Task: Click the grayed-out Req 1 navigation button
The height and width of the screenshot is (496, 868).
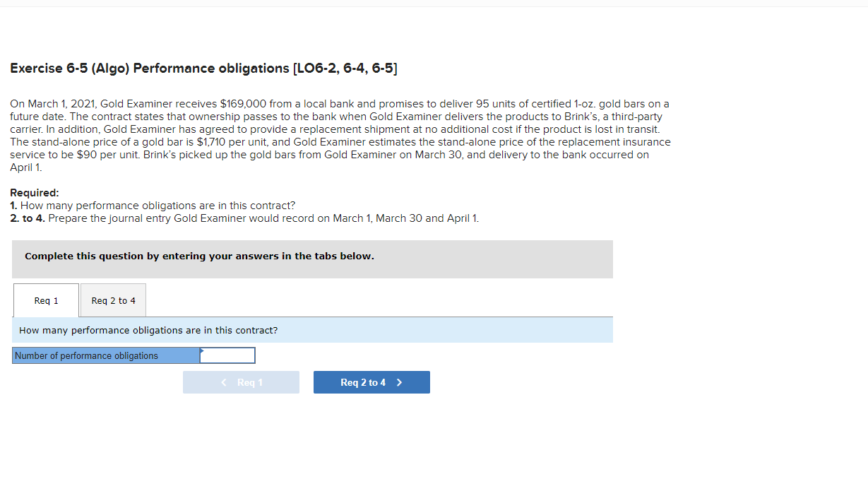Action: pyautogui.click(x=241, y=382)
